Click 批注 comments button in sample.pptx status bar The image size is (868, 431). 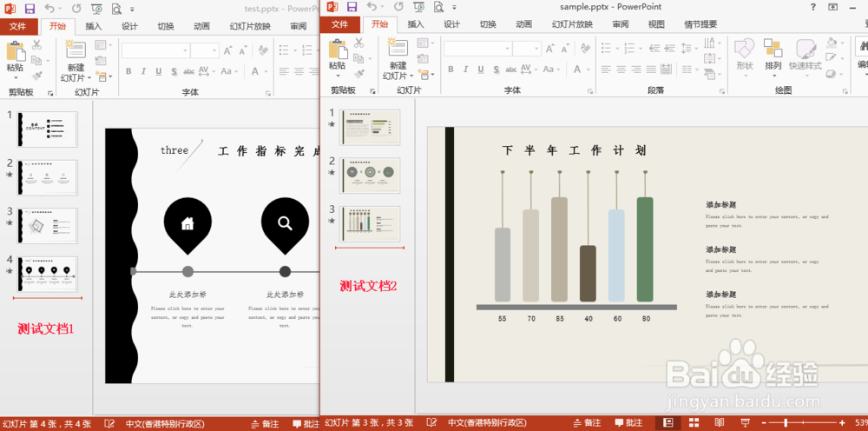pyautogui.click(x=628, y=423)
